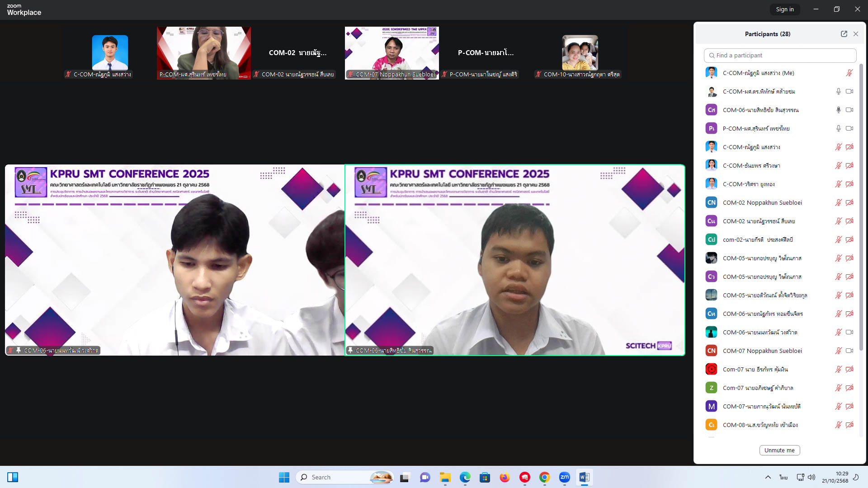
Task: Open Zoom from the Windows taskbar
Action: tap(564, 477)
